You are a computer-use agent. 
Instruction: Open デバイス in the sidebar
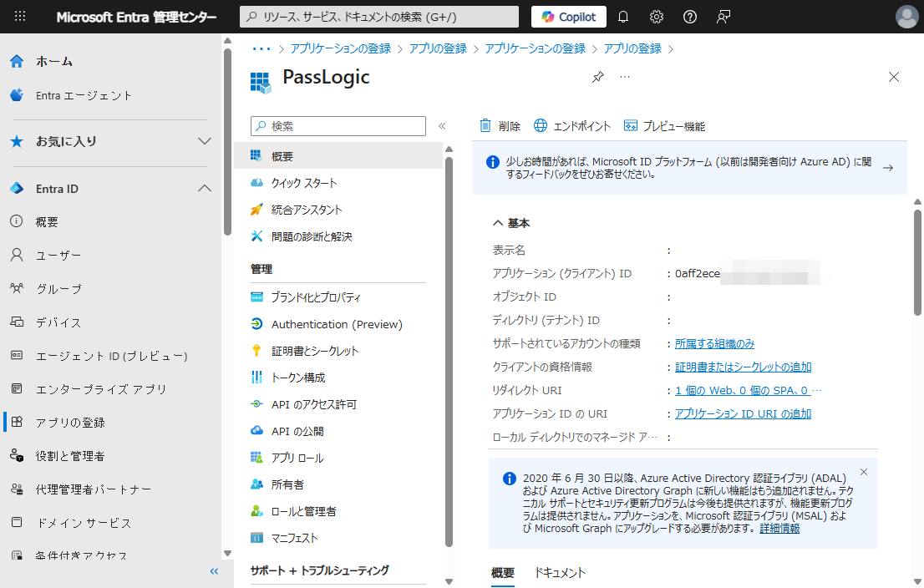tap(58, 323)
